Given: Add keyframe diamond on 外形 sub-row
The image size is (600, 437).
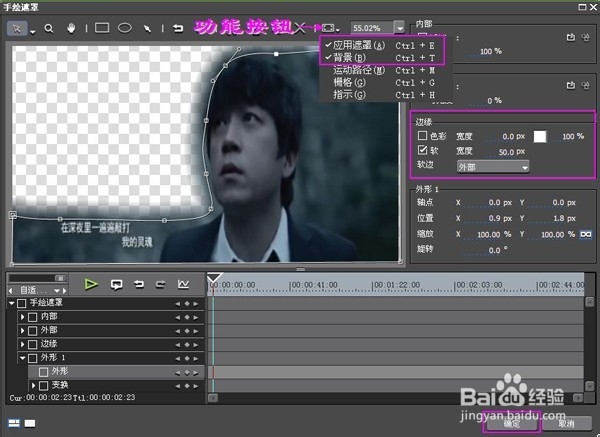Looking at the screenshot, I should point(187,372).
